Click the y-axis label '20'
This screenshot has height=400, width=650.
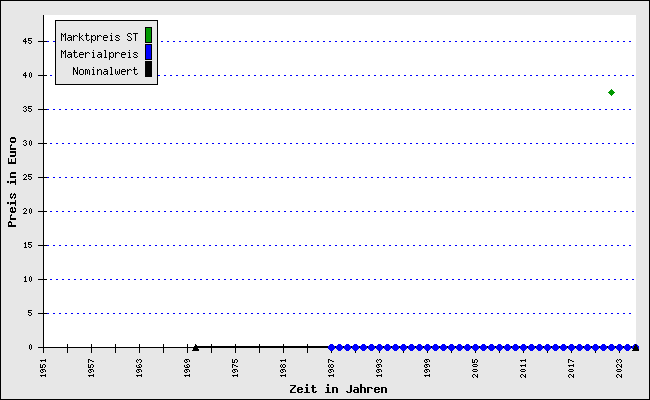click(x=28, y=211)
